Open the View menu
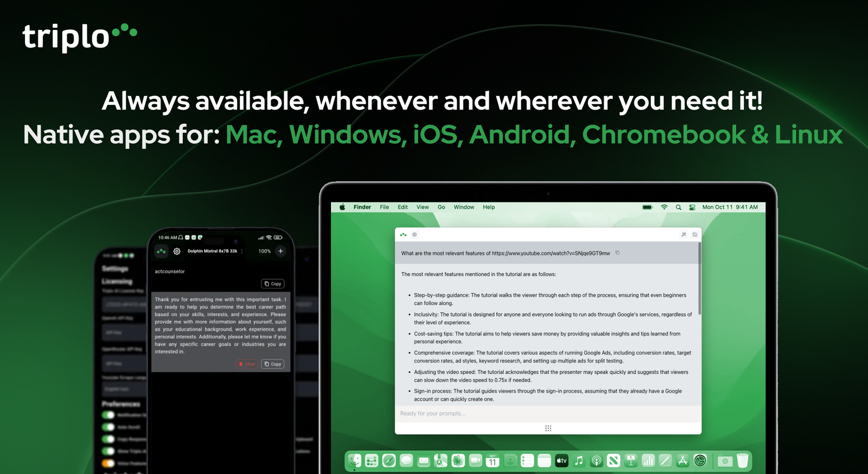 [x=423, y=207]
